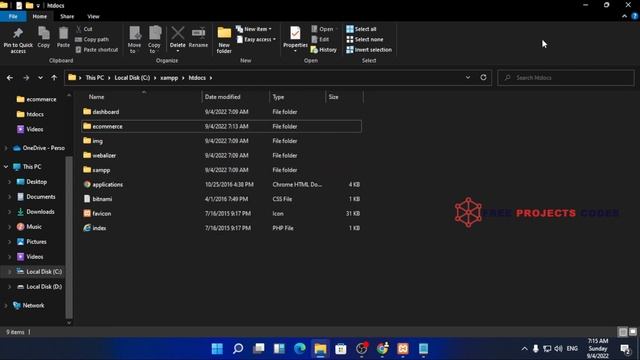Click the Cut command
Image resolution: width=640 pixels, height=360 pixels.
click(84, 29)
